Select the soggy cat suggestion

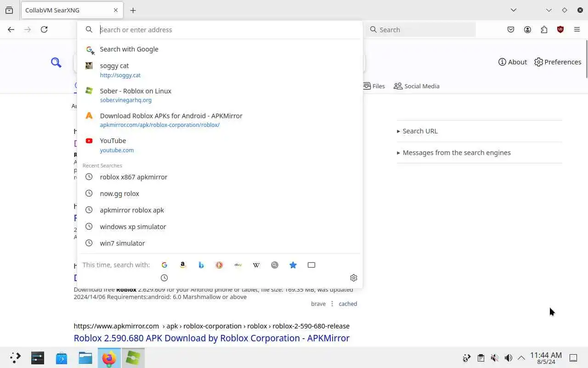pyautogui.click(x=220, y=70)
